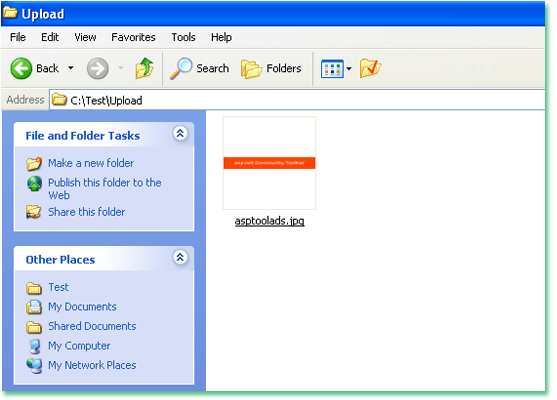This screenshot has width=557, height=400.
Task: Click the grey Forward arrow icon
Action: tap(98, 68)
